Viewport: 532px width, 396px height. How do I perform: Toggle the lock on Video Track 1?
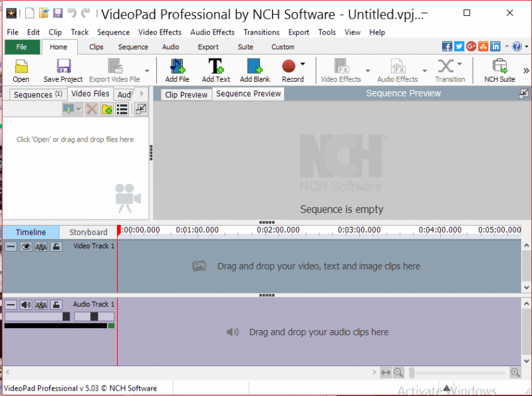tap(57, 246)
